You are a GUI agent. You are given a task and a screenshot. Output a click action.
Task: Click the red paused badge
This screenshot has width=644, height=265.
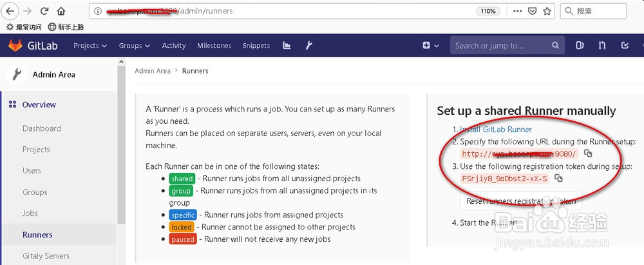(x=183, y=239)
